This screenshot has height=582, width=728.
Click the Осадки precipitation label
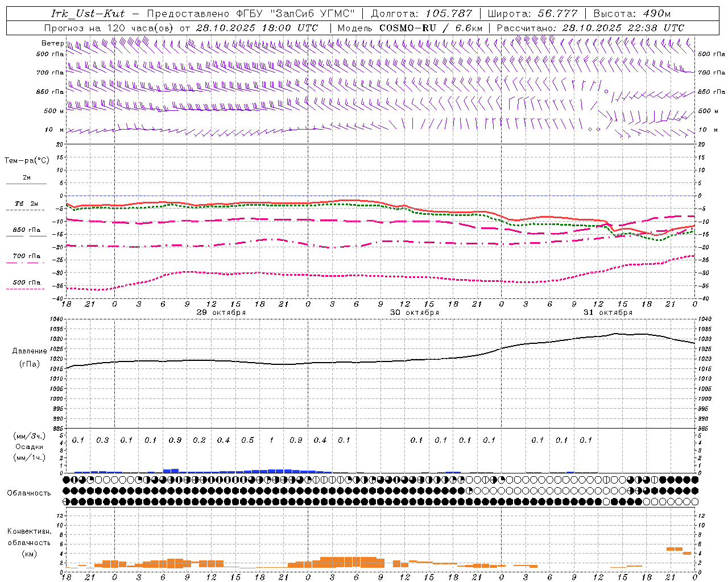pos(30,447)
